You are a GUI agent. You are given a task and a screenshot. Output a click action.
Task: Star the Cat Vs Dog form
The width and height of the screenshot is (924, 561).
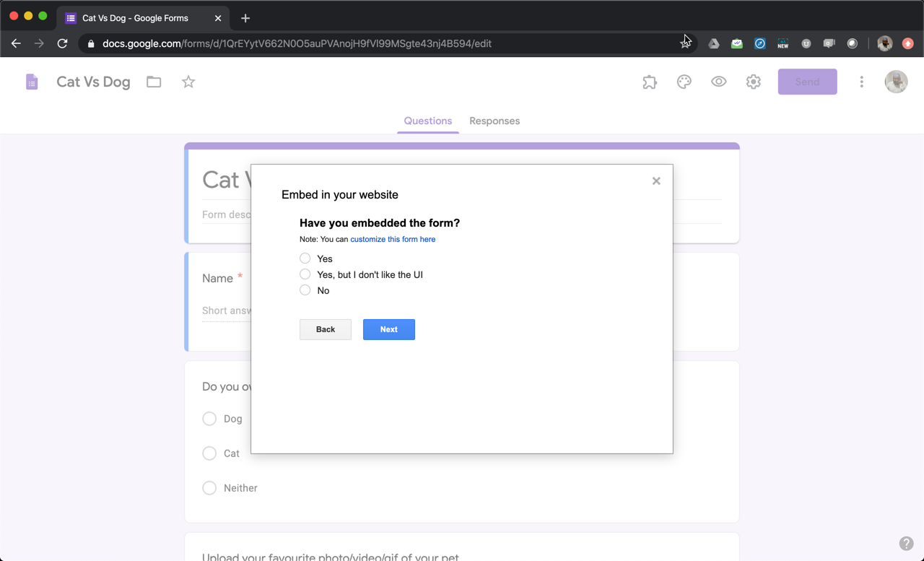(188, 82)
